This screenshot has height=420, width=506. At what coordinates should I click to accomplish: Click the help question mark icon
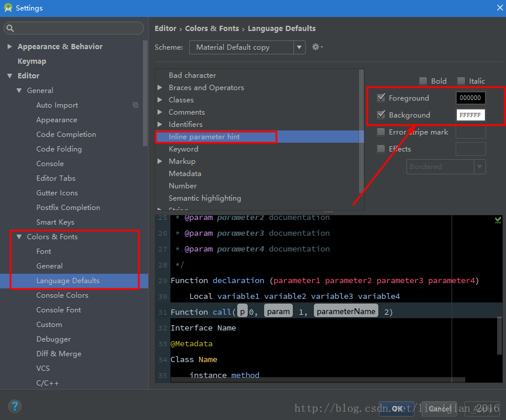[15, 406]
